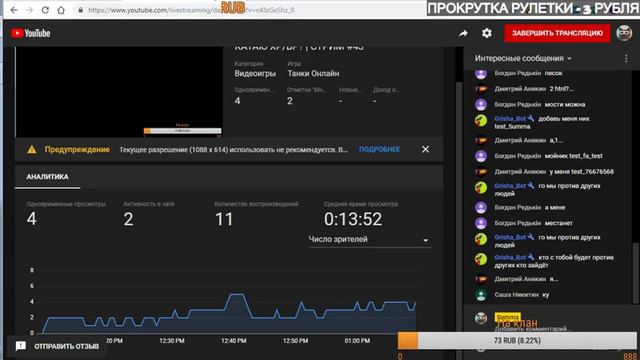Click Саша Никитин message 'ку'
This screenshot has width=640, height=360.
[x=546, y=295]
